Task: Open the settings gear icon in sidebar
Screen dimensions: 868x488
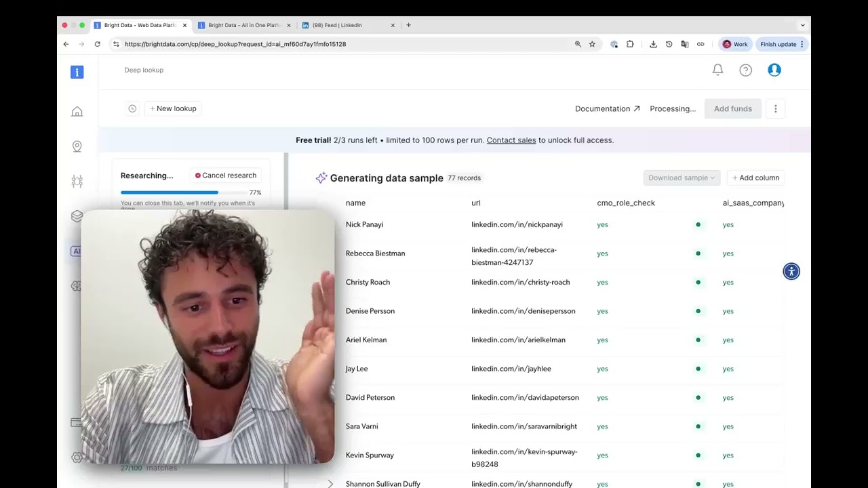Action: tap(77, 457)
